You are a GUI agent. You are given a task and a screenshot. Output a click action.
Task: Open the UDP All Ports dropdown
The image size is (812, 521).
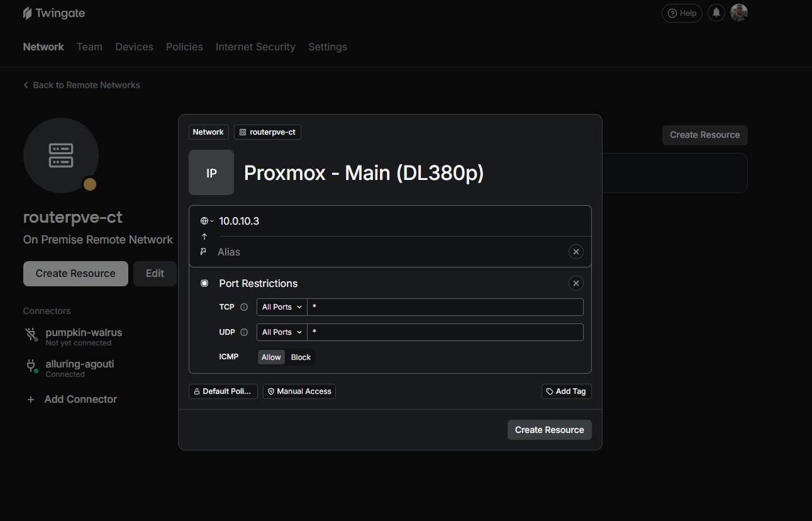click(x=282, y=332)
